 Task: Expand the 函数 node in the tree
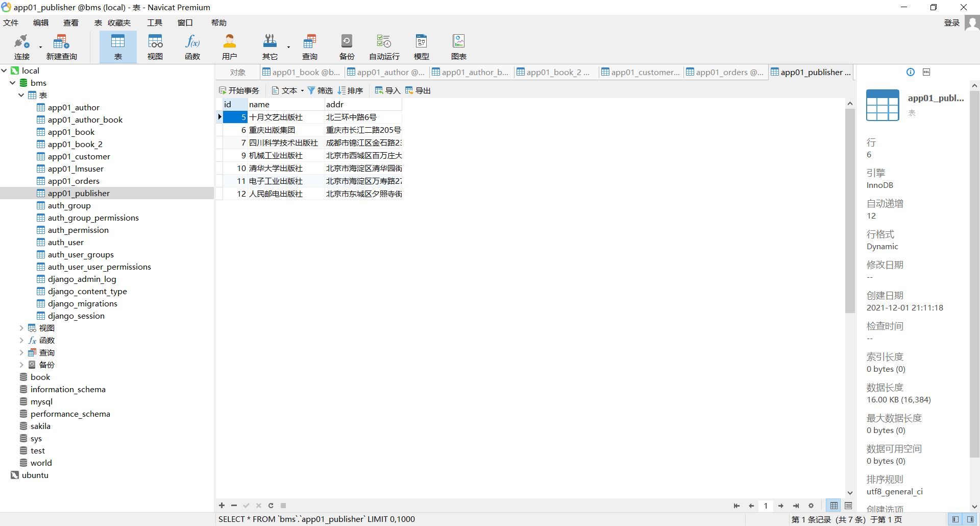pyautogui.click(x=21, y=340)
